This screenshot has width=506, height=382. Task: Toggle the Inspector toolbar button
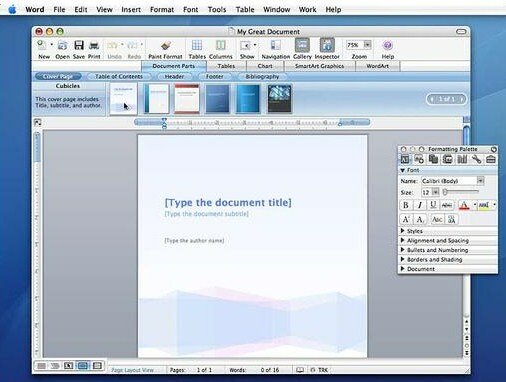pyautogui.click(x=327, y=45)
